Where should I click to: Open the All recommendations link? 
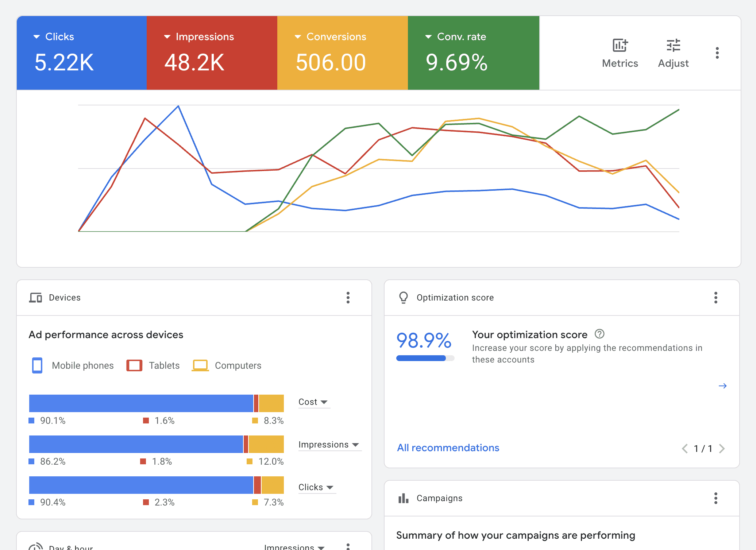pos(448,448)
